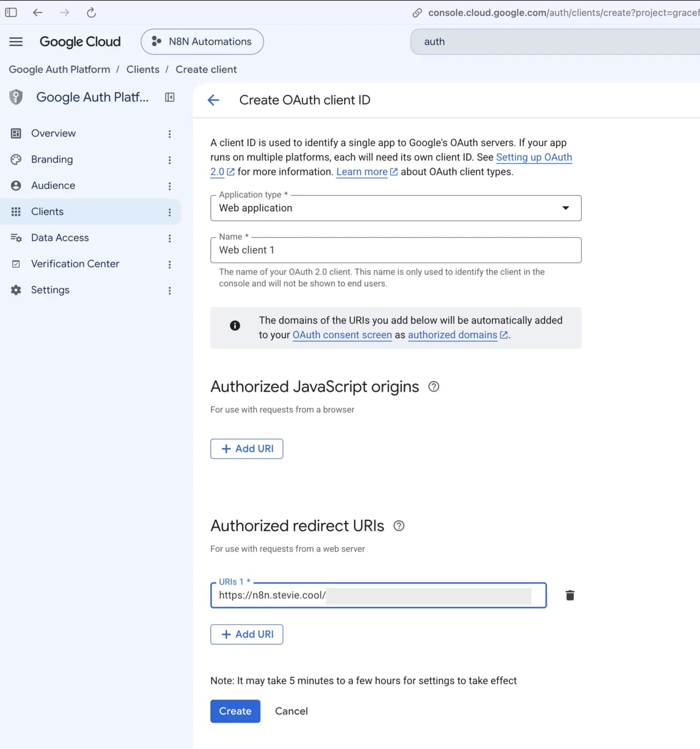Click the Google Auth Platform shield icon
The height and width of the screenshot is (749, 700).
(x=16, y=97)
